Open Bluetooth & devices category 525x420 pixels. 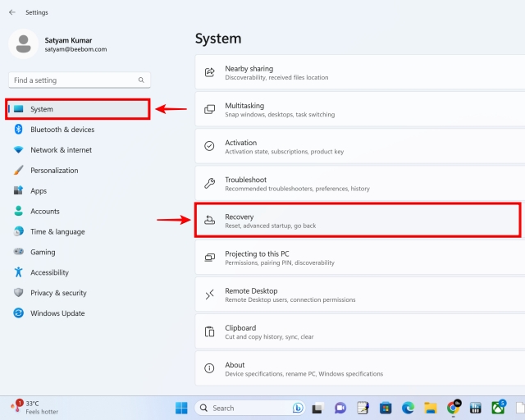(78, 130)
